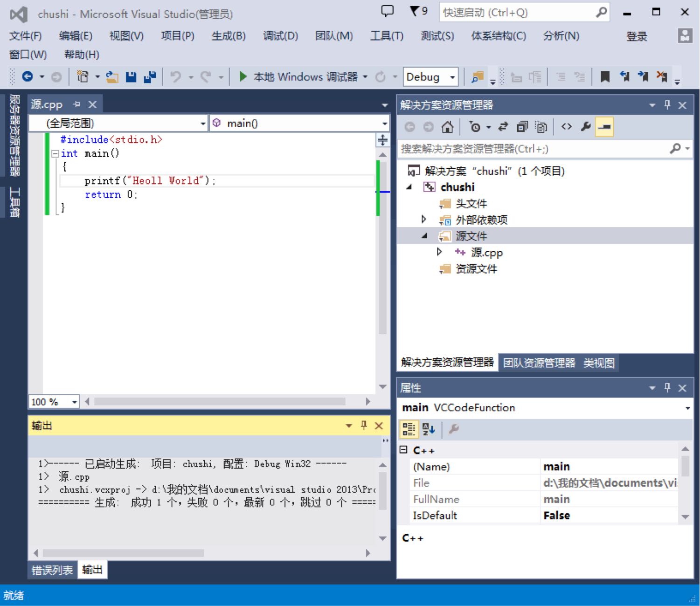The height and width of the screenshot is (606, 700).
Task: Open the debugger target dropdown arrow
Action: (x=365, y=77)
